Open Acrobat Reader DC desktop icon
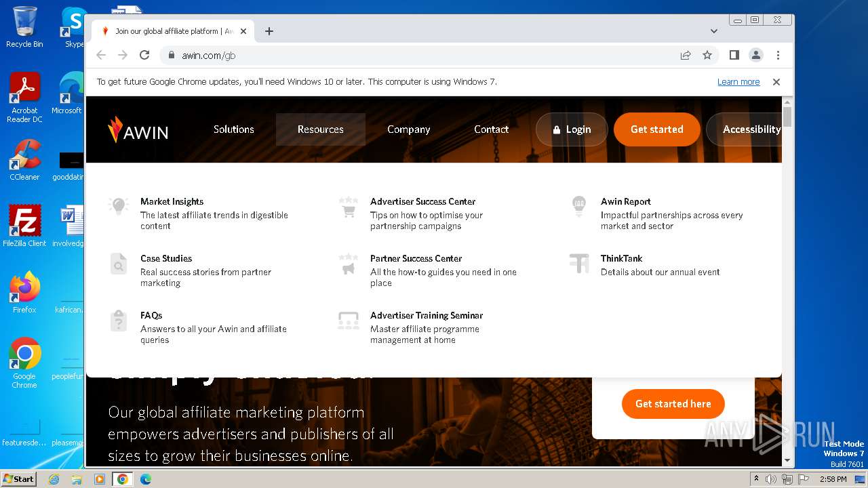 point(24,98)
